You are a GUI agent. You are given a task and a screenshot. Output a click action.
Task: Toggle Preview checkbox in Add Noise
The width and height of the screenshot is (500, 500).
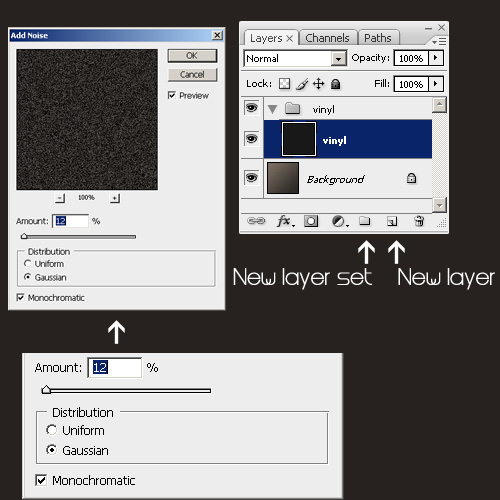click(172, 95)
